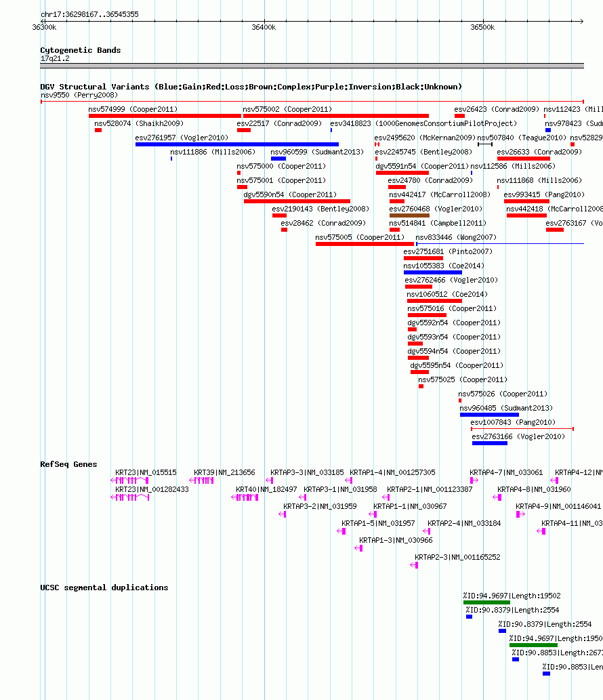Click the KRTAP4-12 gene arrow
The width and height of the screenshot is (603, 700).
click(x=554, y=481)
